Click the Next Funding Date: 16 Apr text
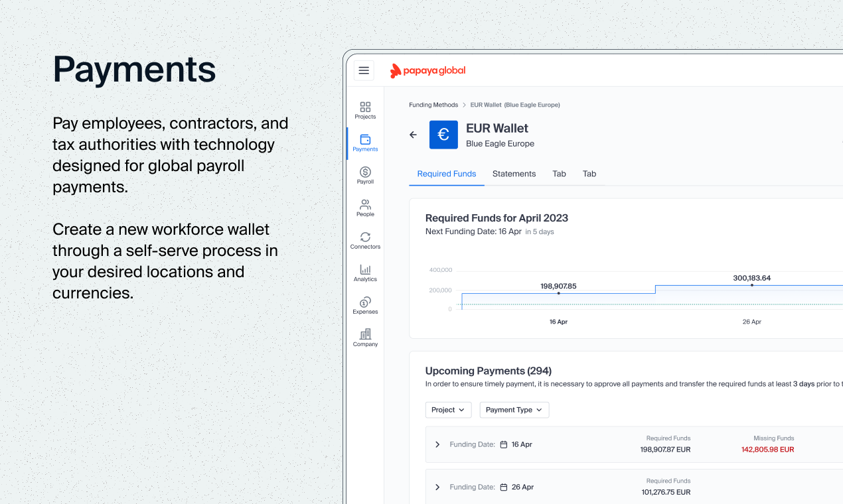Viewport: 843px width, 504px height. 473,231
